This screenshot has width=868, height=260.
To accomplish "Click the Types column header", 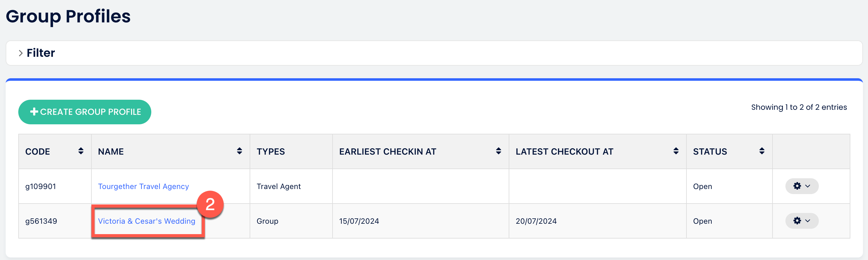I will [270, 151].
